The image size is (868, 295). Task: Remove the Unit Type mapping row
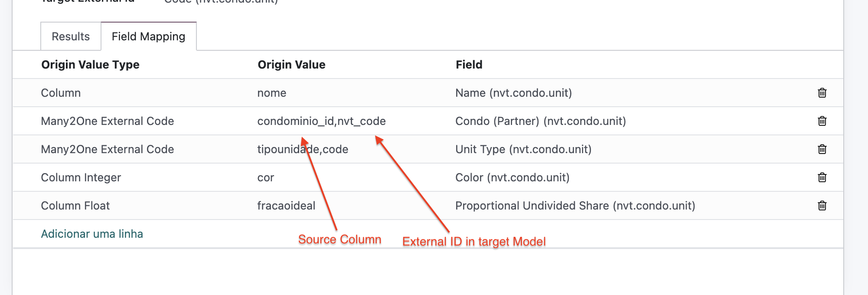click(822, 149)
